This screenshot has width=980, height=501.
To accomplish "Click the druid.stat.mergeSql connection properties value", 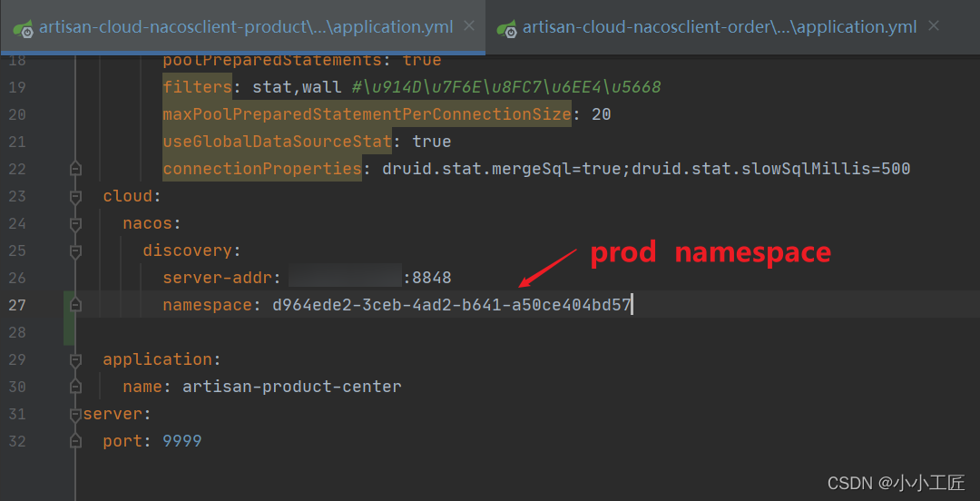I will tap(646, 169).
